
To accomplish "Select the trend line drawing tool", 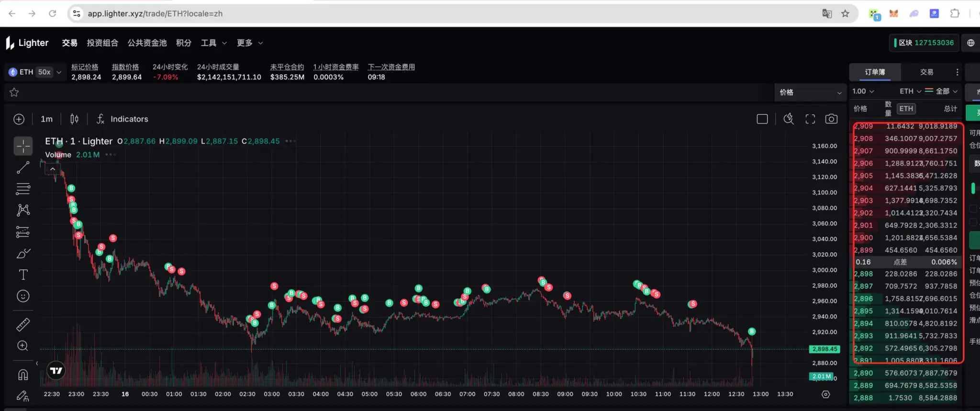I will pyautogui.click(x=23, y=167).
